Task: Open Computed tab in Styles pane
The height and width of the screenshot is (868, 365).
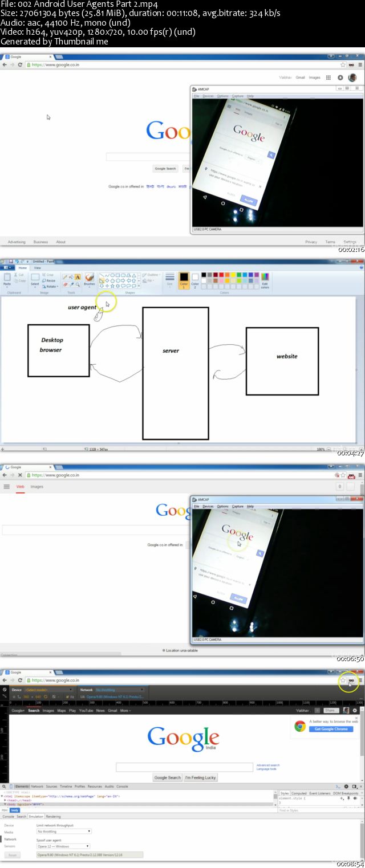Action: pos(299,793)
